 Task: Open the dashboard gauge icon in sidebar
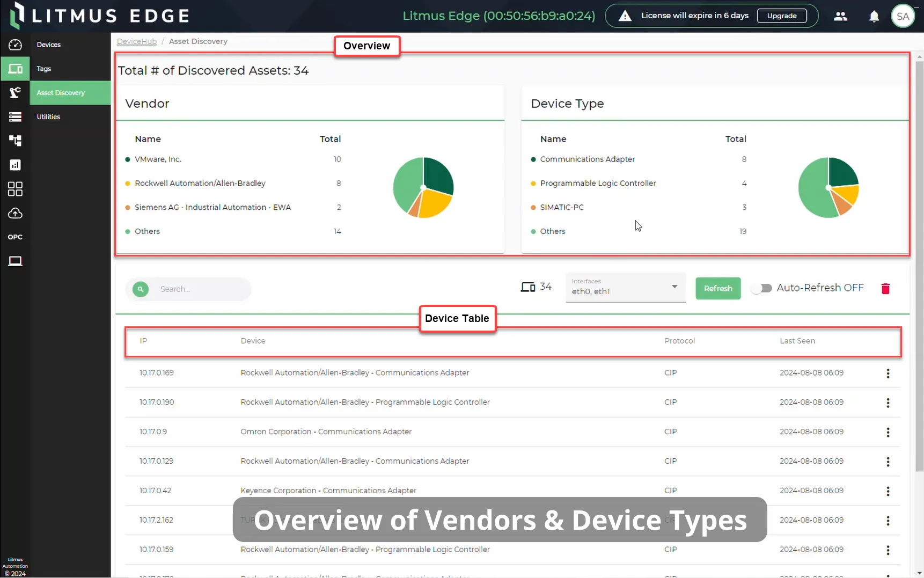[15, 45]
